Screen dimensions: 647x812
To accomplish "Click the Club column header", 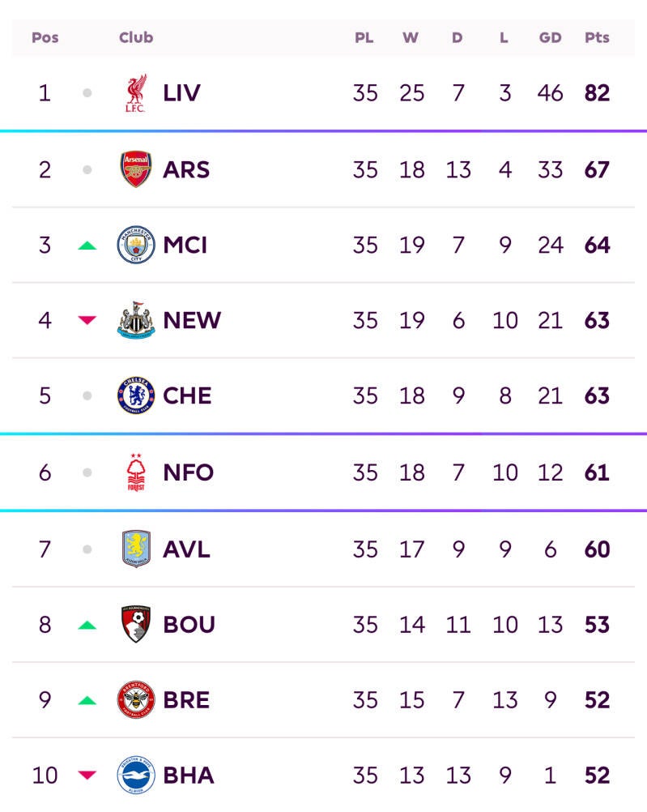I will click(x=136, y=37).
